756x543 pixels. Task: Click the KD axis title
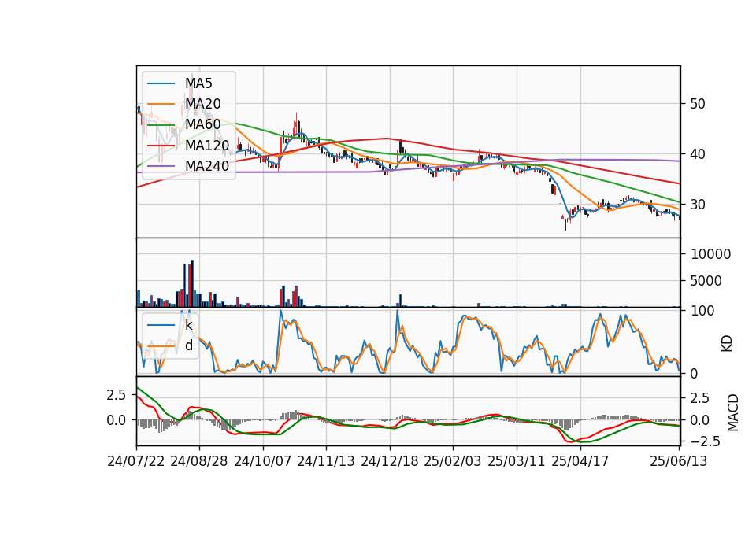point(727,344)
